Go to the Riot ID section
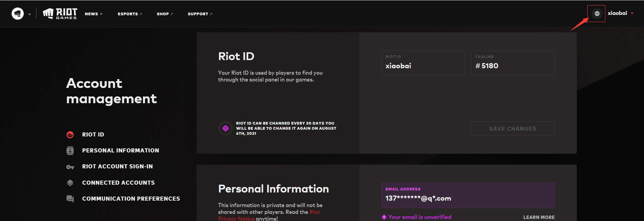Screen dimensions: 644x221 pyautogui.click(x=93, y=134)
